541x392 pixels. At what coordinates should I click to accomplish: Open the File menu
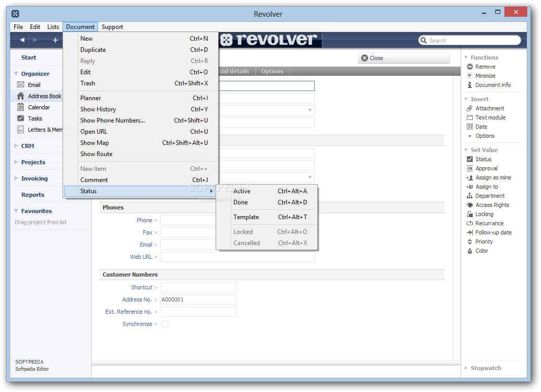18,27
